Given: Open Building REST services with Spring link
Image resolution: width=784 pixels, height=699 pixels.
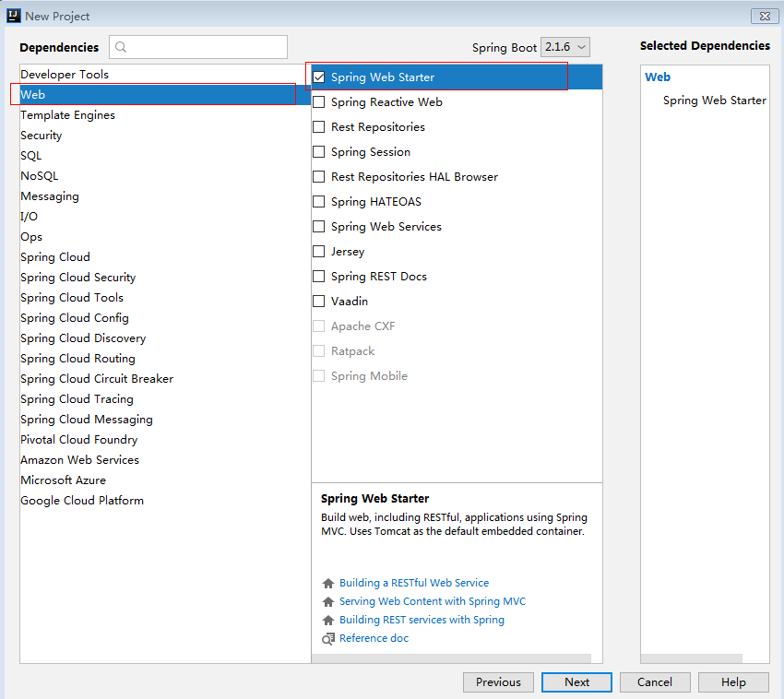Looking at the screenshot, I should click(x=422, y=620).
